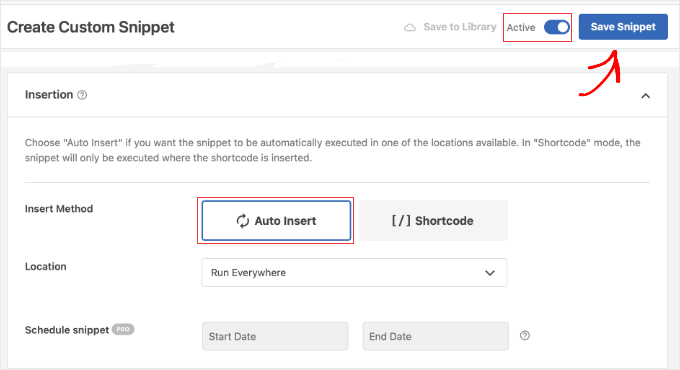This screenshot has width=680, height=370.
Task: Click the Insertion section title
Action: coord(49,95)
